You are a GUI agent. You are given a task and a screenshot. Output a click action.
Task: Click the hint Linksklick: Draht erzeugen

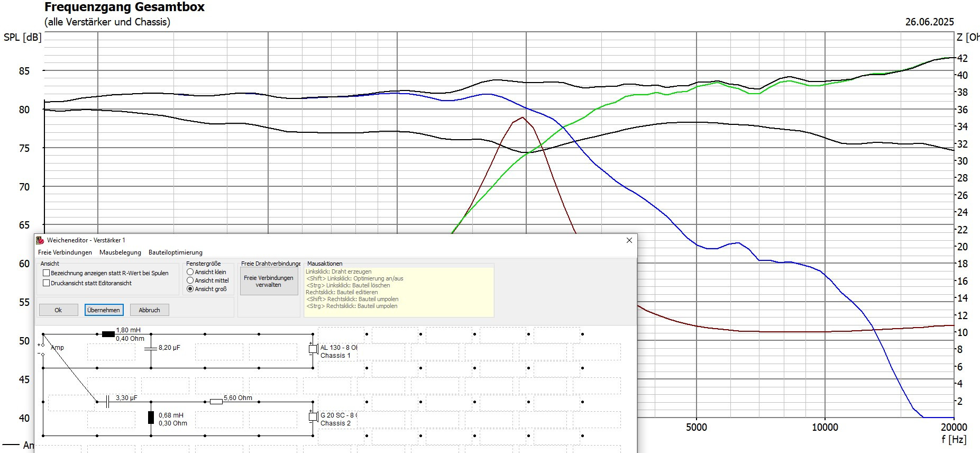tap(338, 271)
